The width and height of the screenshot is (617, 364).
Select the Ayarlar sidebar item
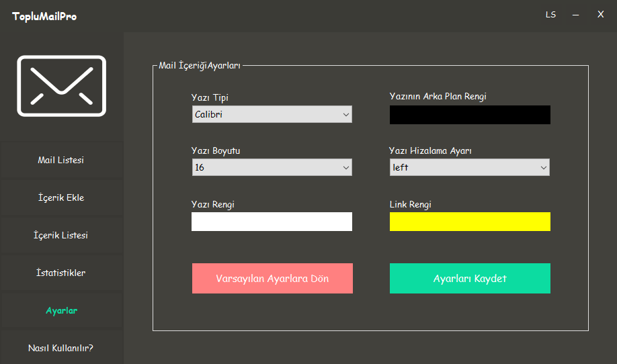61,311
